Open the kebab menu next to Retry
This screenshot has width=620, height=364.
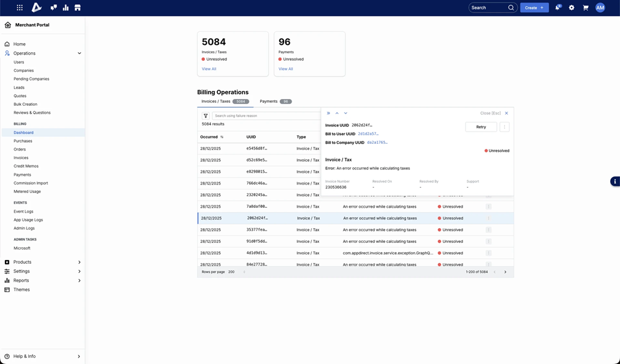[504, 127]
